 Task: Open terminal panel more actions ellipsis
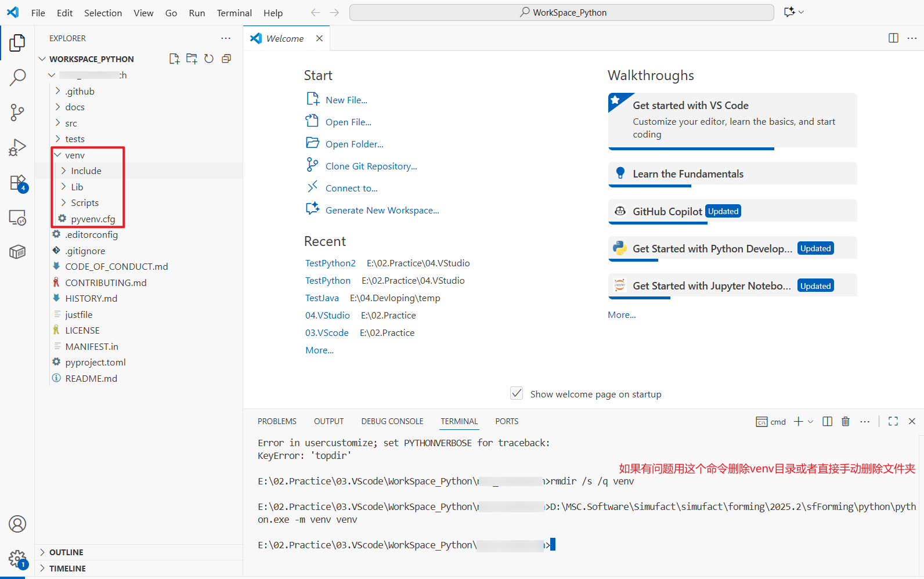pyautogui.click(x=865, y=421)
